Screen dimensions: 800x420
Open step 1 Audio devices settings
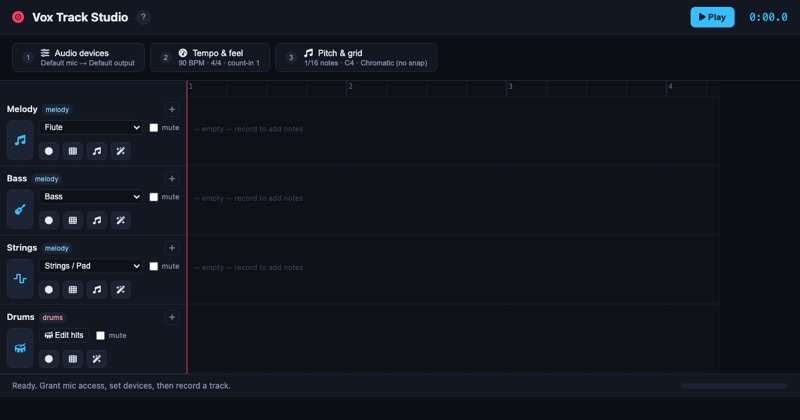(x=79, y=58)
